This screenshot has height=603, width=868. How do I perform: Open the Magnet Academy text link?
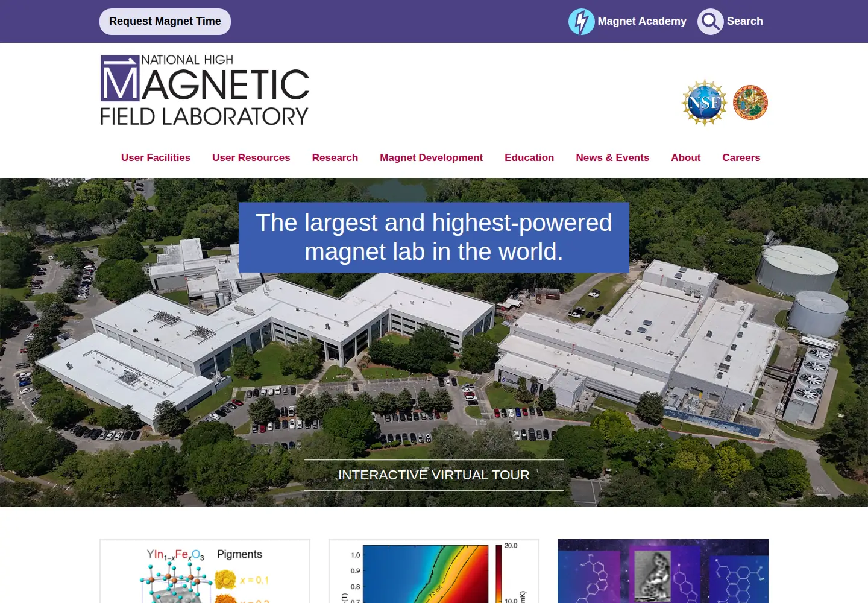642,21
